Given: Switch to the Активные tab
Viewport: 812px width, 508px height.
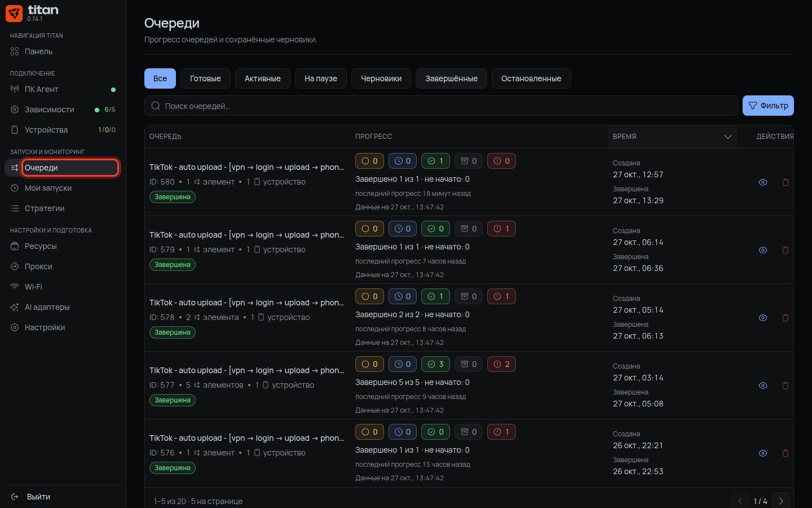Looking at the screenshot, I should (x=263, y=78).
